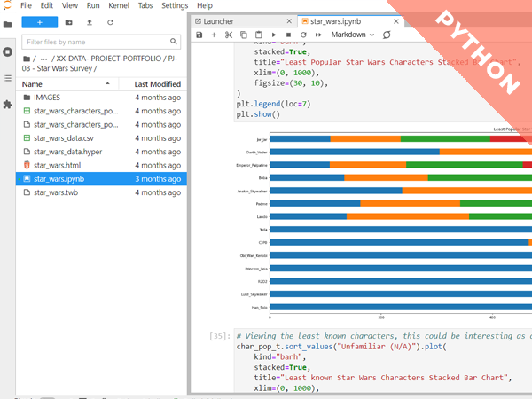Viewport: 532px width, 399px height.
Task: Click the Upload Files arrow icon
Action: point(90,22)
